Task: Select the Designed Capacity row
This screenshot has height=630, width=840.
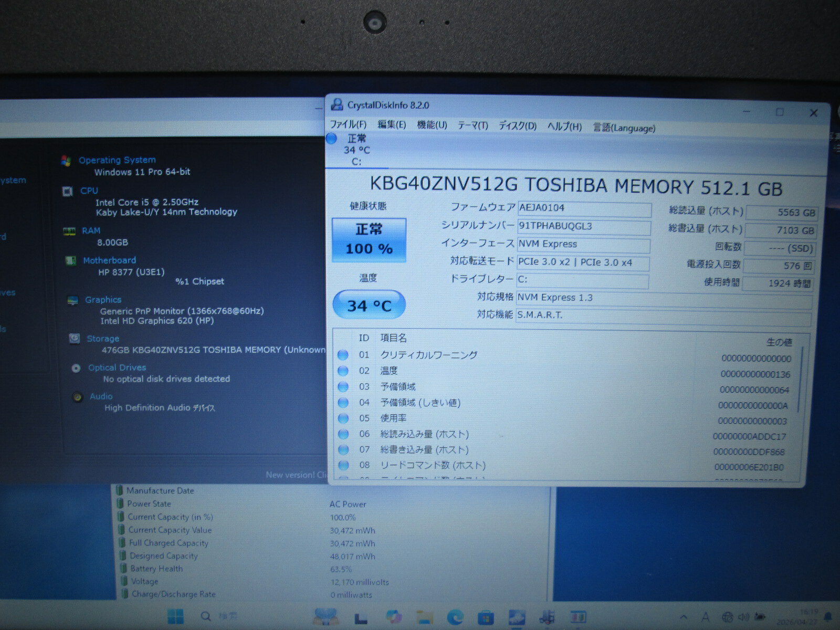Action: click(x=333, y=556)
